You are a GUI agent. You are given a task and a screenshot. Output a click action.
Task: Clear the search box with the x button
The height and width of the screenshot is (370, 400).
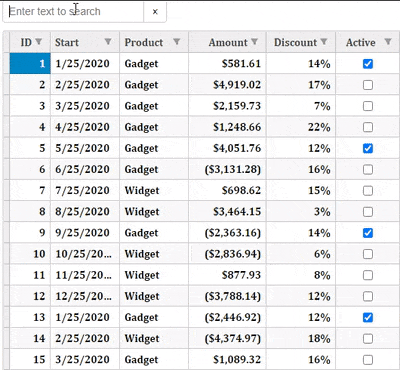pyautogui.click(x=155, y=12)
